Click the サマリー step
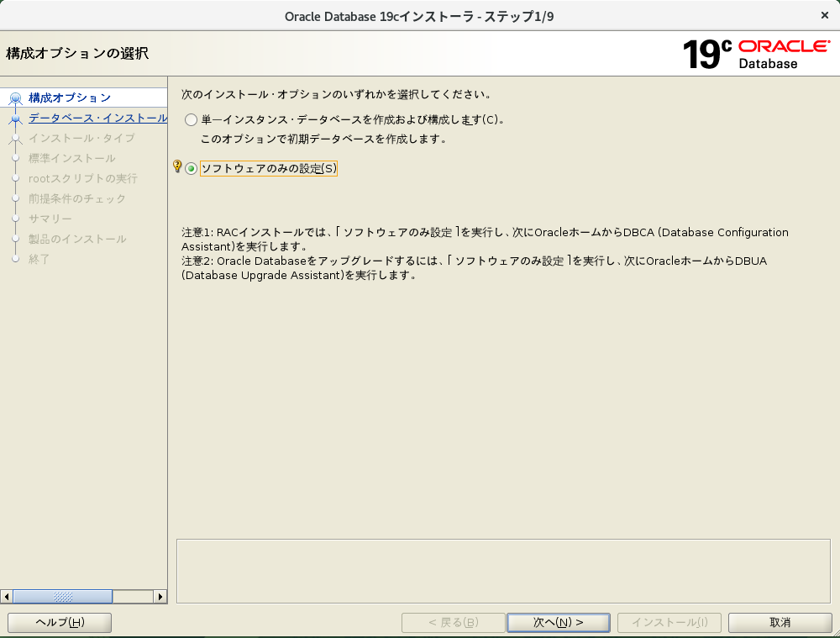 pyautogui.click(x=50, y=219)
